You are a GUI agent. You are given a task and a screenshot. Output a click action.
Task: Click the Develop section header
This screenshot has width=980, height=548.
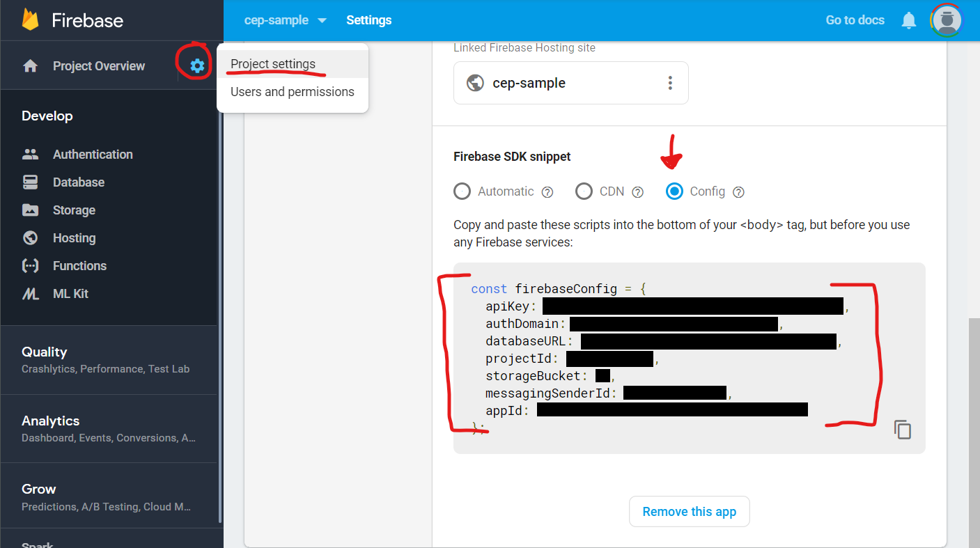coord(47,116)
